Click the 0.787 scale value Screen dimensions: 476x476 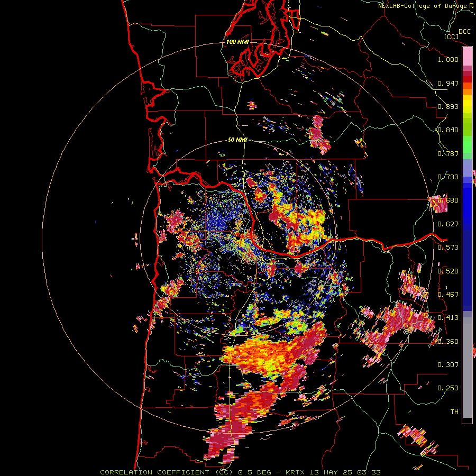(x=448, y=153)
